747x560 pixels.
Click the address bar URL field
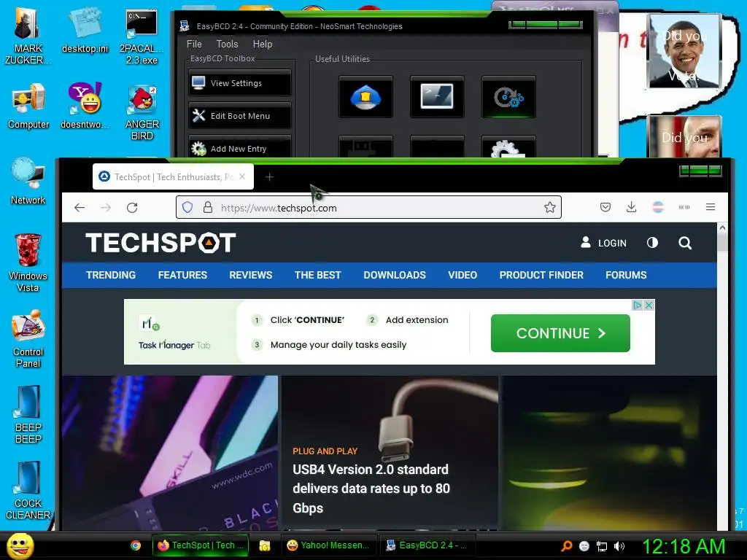coord(368,208)
